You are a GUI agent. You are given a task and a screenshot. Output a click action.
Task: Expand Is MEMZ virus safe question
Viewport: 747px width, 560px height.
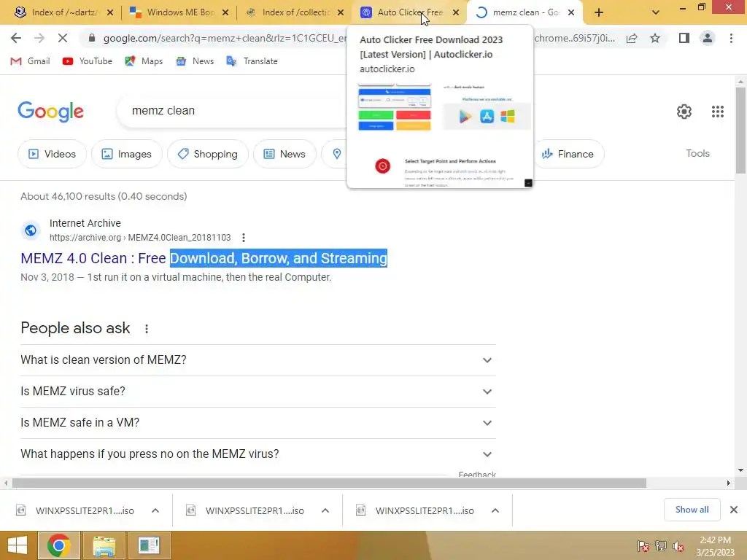pyautogui.click(x=258, y=392)
